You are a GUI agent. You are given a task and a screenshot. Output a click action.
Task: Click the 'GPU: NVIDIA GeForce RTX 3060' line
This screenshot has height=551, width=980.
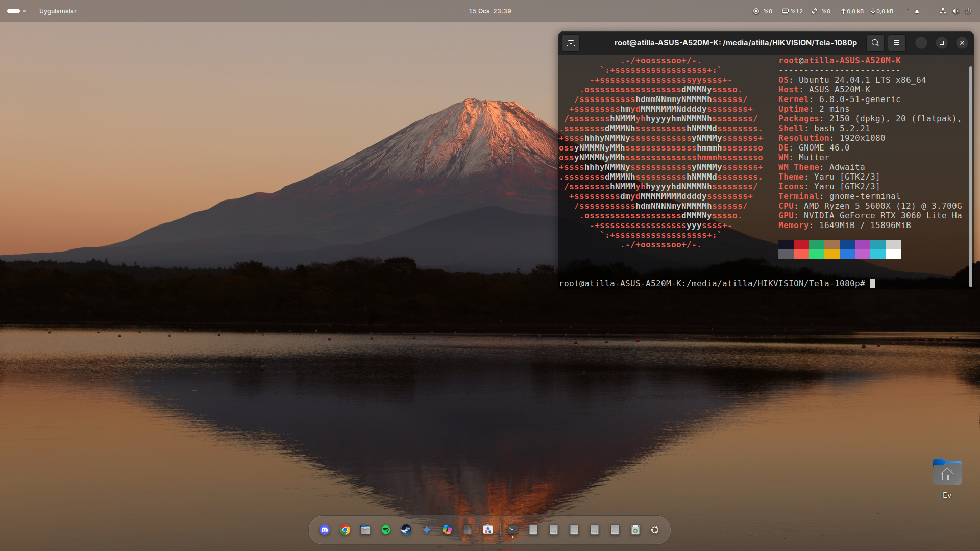point(870,215)
